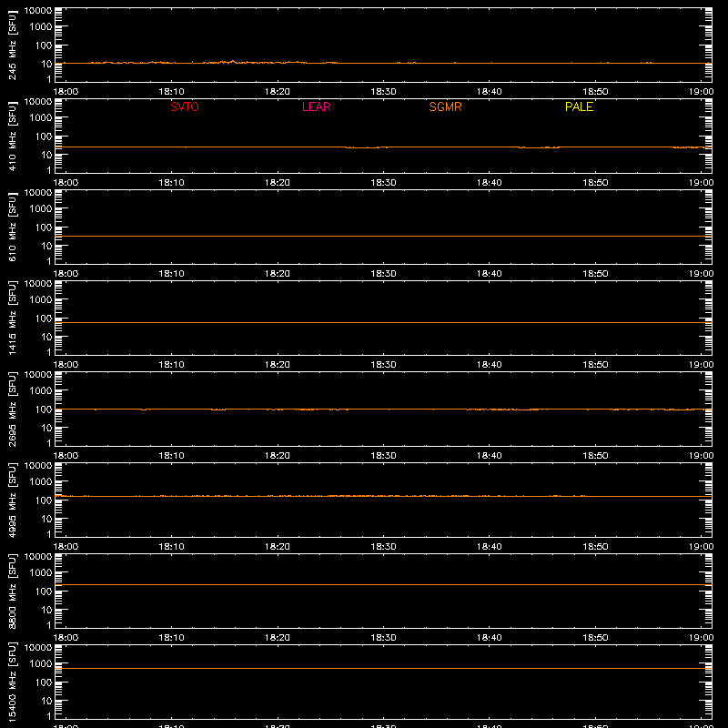The width and height of the screenshot is (728, 728).
Task: Click 18:30 tick label under 410 MHz plot
Action: (383, 183)
